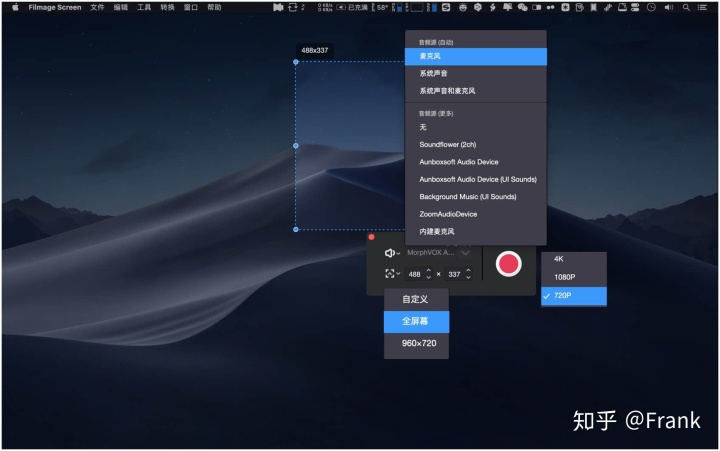Click the top-left selection handle
720x451 pixels.
click(296, 62)
